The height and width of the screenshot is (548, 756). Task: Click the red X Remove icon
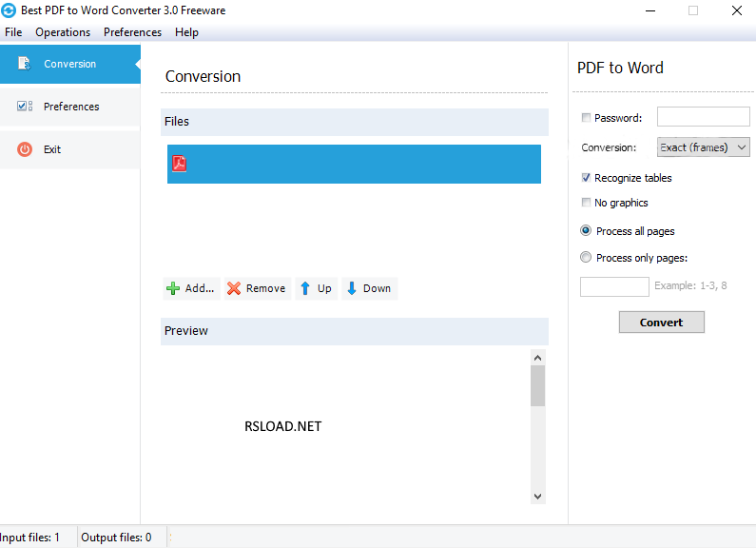tap(234, 288)
